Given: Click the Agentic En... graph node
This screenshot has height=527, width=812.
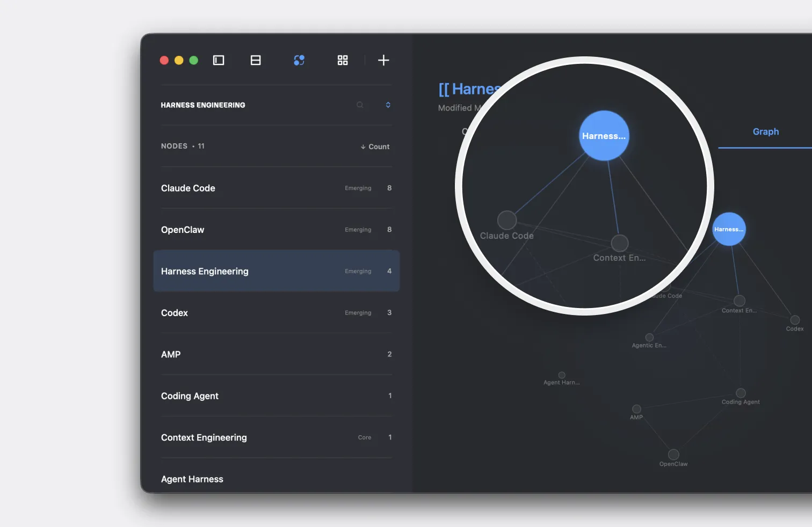Looking at the screenshot, I should coord(649,338).
